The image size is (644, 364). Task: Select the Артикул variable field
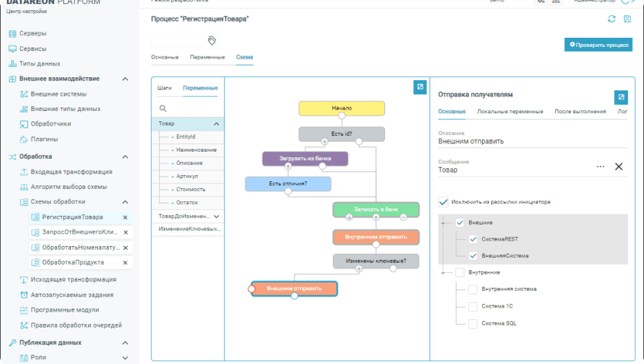(x=188, y=176)
